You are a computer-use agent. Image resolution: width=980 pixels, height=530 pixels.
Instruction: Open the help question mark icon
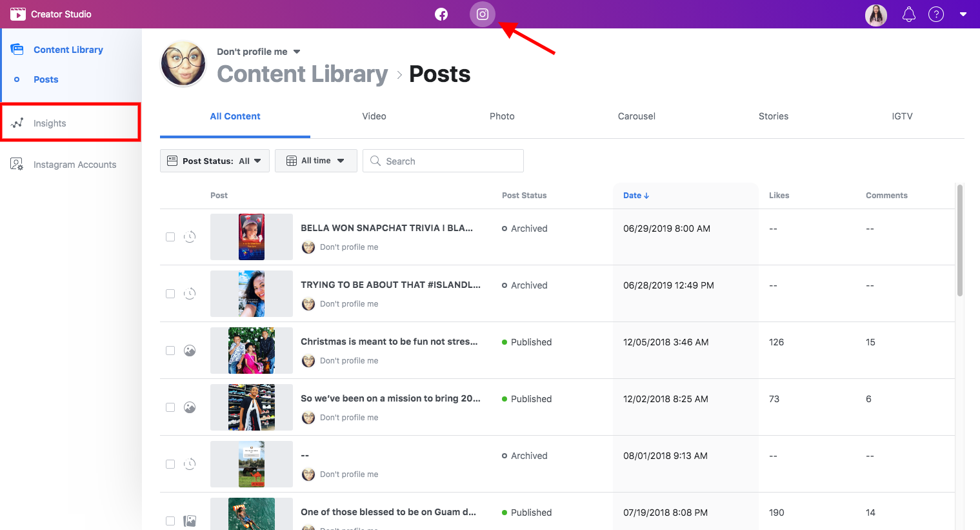[935, 14]
